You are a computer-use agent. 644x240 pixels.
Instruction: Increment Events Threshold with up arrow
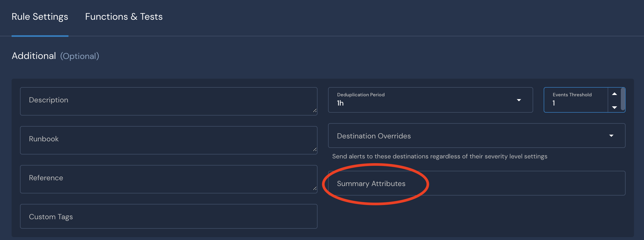[x=615, y=94]
